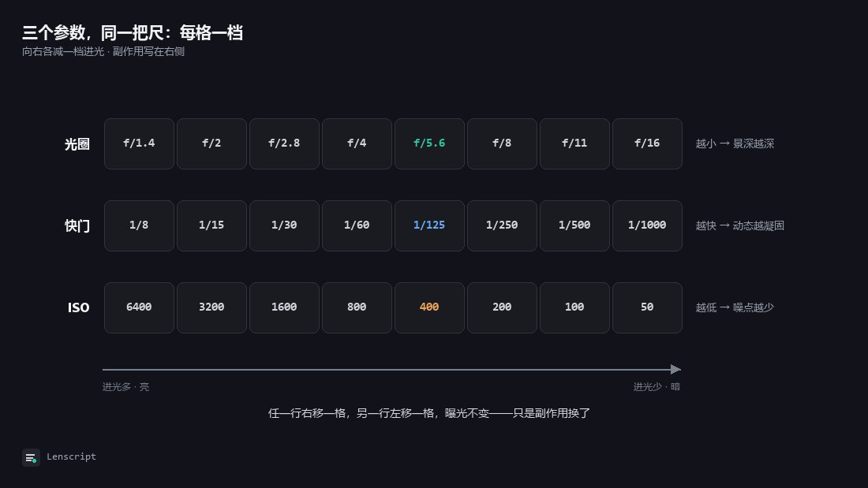Click the highlighted 1/125 shutter cell

coord(429,225)
